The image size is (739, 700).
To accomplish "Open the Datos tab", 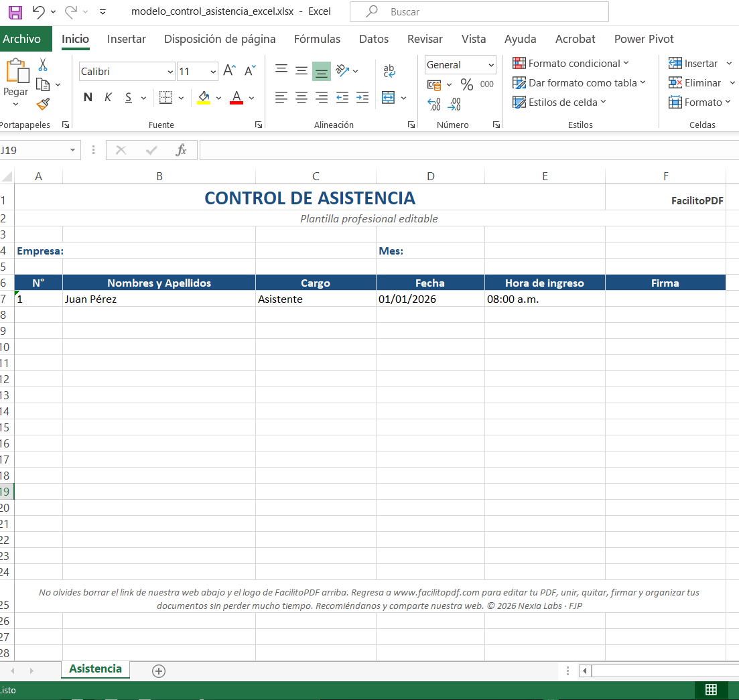I will click(x=374, y=39).
